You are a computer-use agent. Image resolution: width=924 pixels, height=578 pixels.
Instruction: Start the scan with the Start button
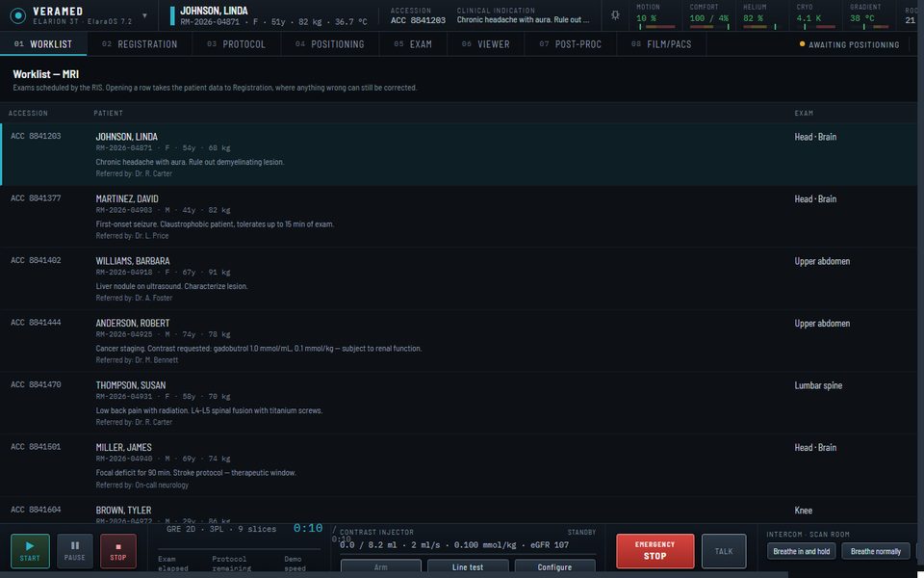(30, 551)
